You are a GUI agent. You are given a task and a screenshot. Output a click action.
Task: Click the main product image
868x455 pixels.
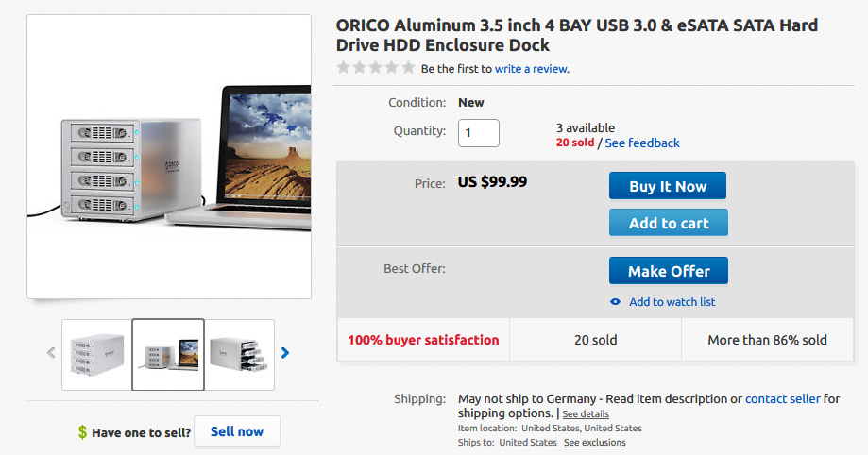click(x=169, y=157)
